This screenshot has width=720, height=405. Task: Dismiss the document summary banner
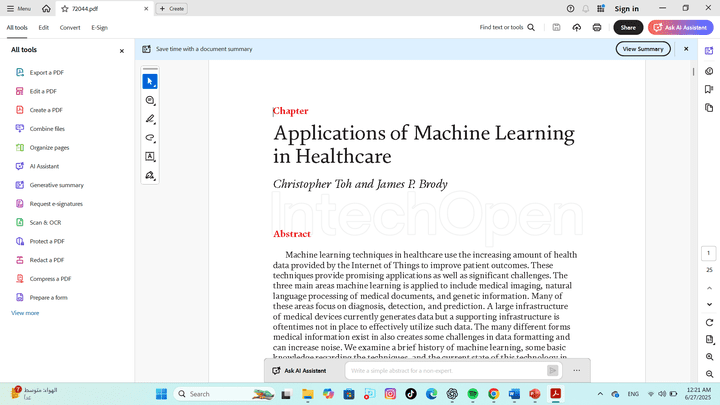click(686, 49)
